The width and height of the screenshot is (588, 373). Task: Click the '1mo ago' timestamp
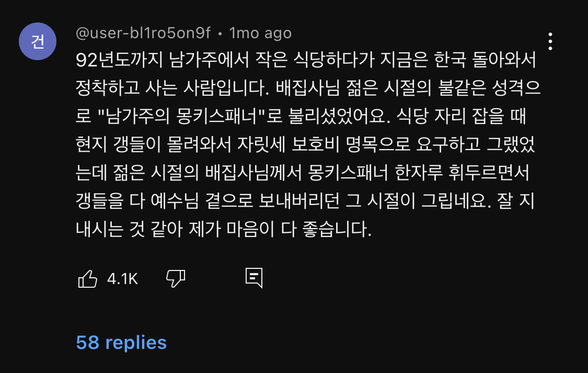coord(260,33)
